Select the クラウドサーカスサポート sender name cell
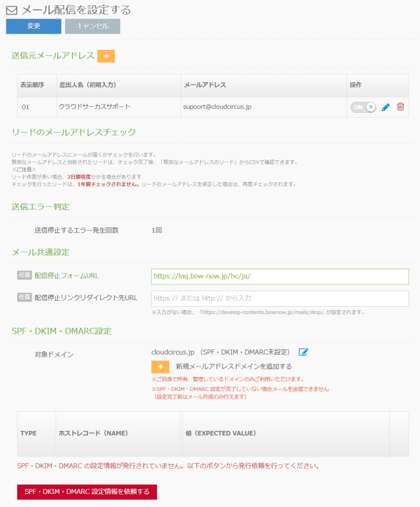 (x=119, y=107)
